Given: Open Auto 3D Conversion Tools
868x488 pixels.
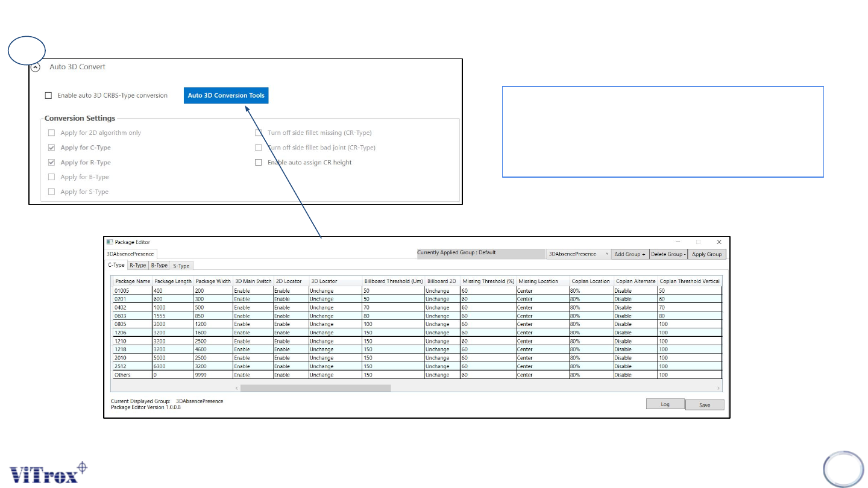Looking at the screenshot, I should [226, 95].
